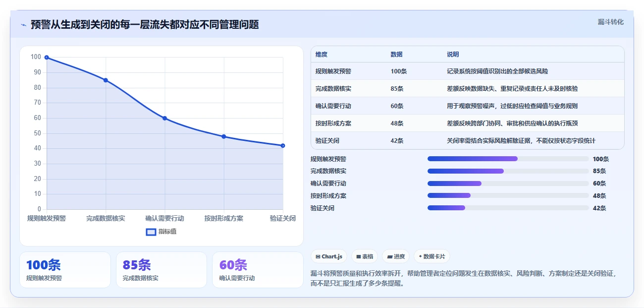Click table cell 按时形成方案
This screenshot has height=308, width=644.
click(333, 123)
